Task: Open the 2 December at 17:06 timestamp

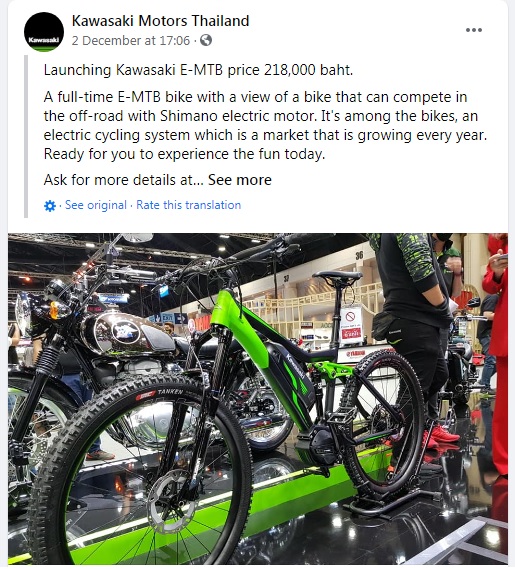Action: pyautogui.click(x=131, y=40)
